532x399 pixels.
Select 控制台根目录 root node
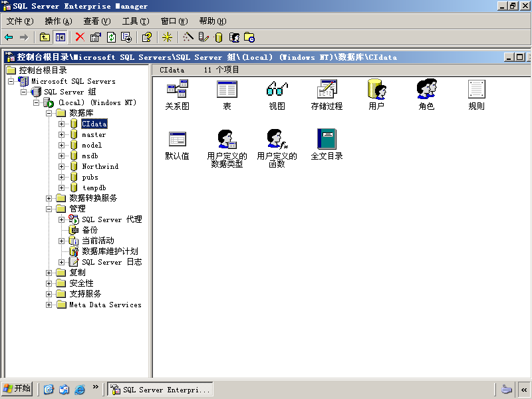pos(43,70)
